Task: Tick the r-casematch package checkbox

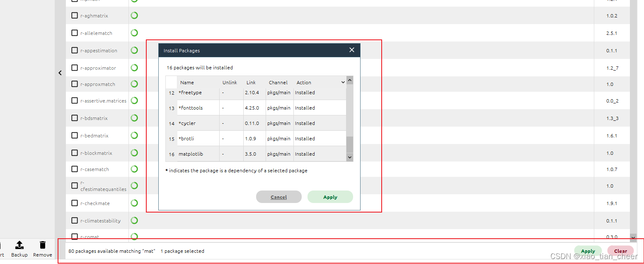Action: point(75,169)
